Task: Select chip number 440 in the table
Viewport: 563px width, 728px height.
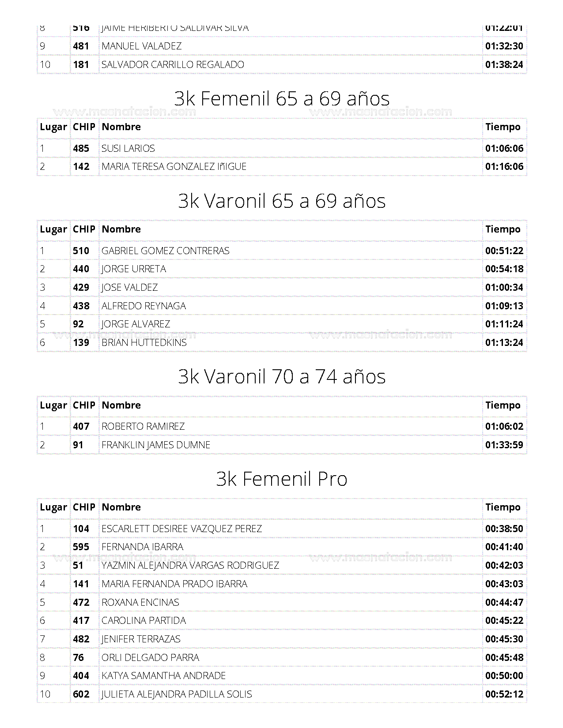Action: point(81,269)
